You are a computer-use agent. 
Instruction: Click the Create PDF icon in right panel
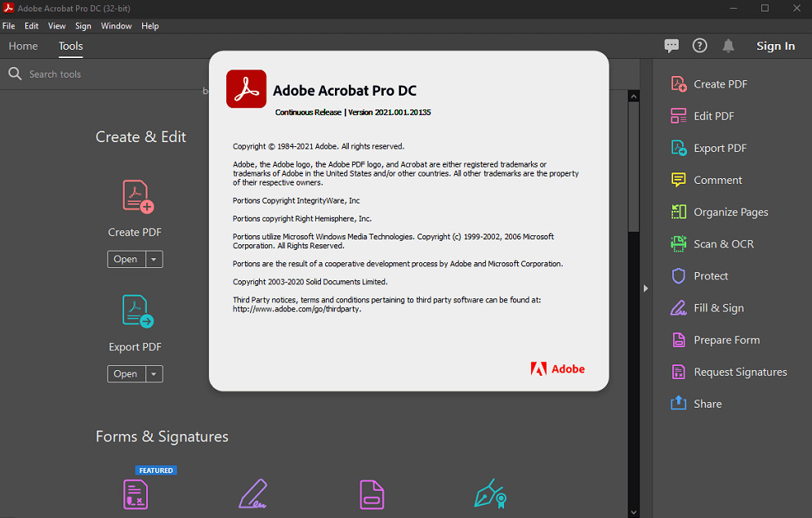(x=678, y=84)
